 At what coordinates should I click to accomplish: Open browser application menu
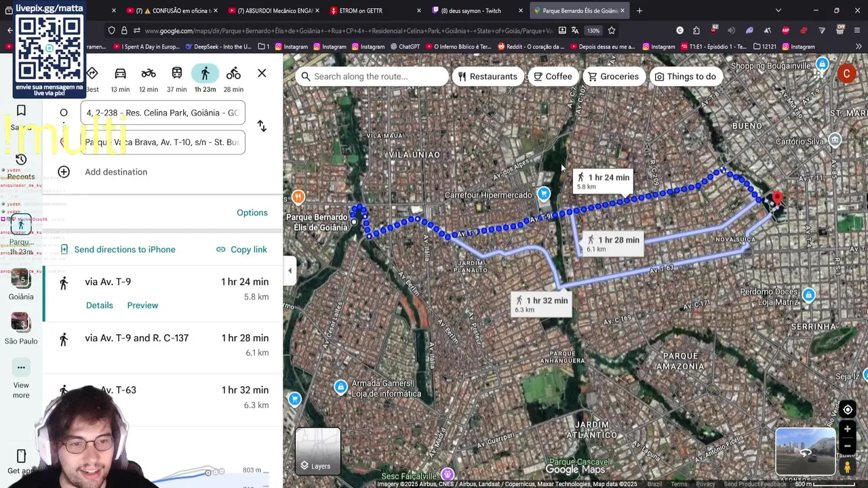(858, 30)
